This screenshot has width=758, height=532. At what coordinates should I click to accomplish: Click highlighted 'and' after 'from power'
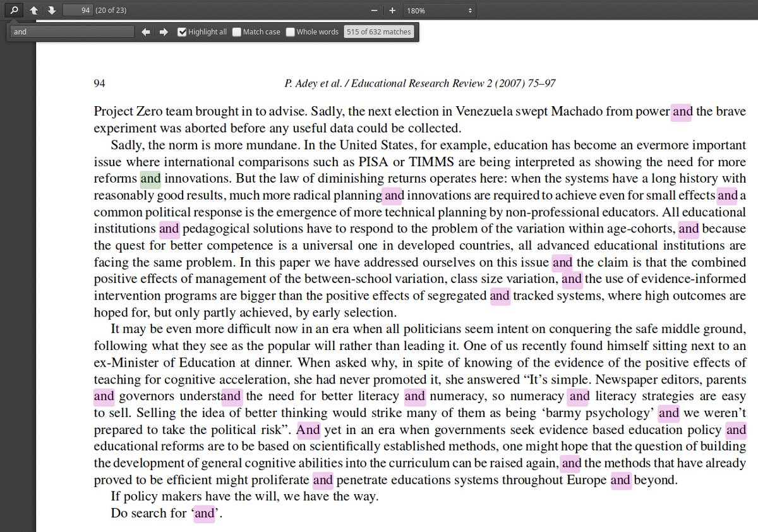click(x=682, y=112)
